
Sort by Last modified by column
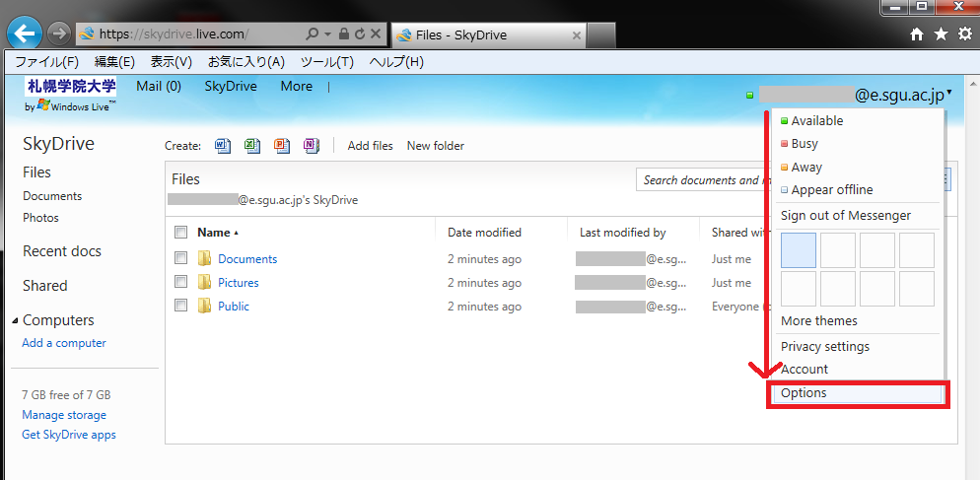(x=622, y=233)
